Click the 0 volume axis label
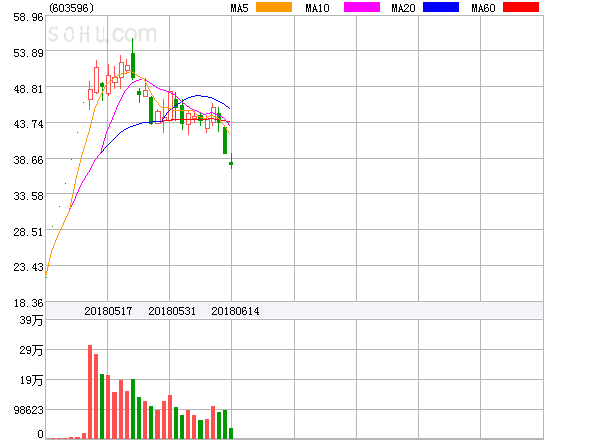This screenshot has width=600, height=440. click(x=40, y=434)
